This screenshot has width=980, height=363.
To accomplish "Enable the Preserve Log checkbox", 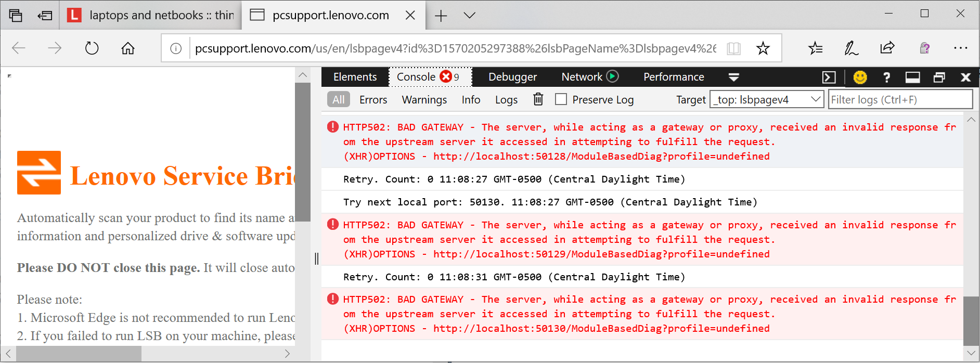I will click(561, 99).
